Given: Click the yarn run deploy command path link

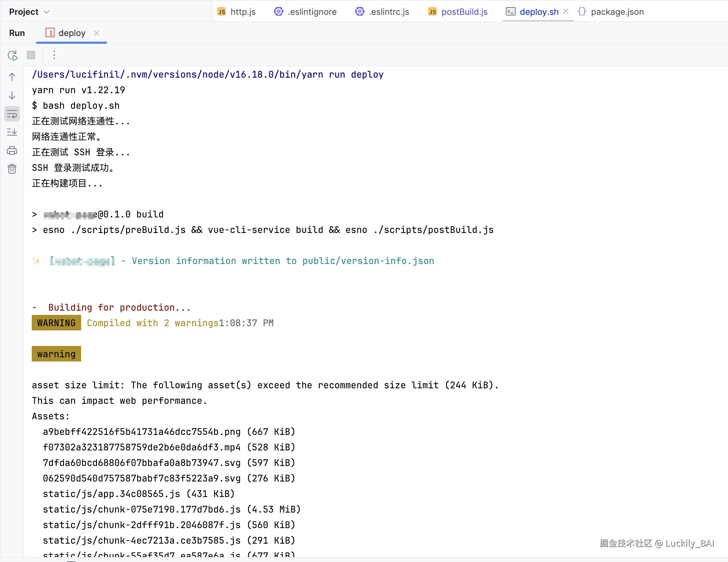Looking at the screenshot, I should pyautogui.click(x=207, y=74).
